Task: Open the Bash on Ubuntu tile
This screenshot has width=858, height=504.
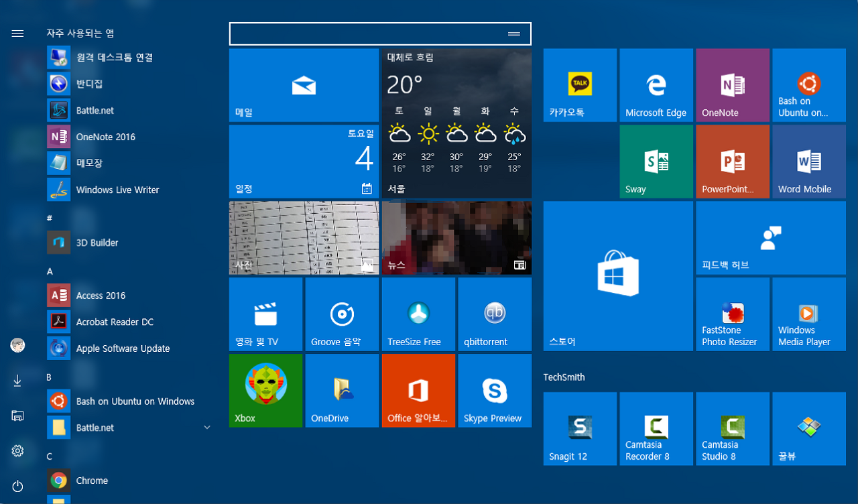Action: [809, 85]
